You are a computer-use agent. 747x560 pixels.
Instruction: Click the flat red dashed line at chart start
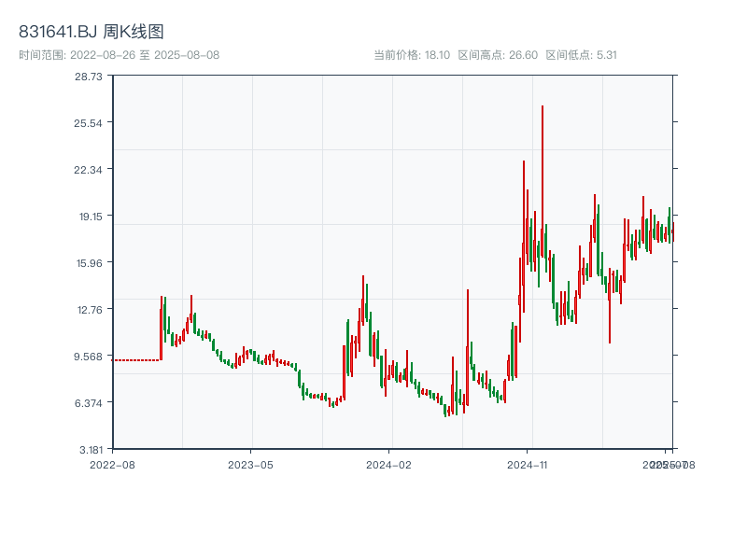(x=135, y=360)
